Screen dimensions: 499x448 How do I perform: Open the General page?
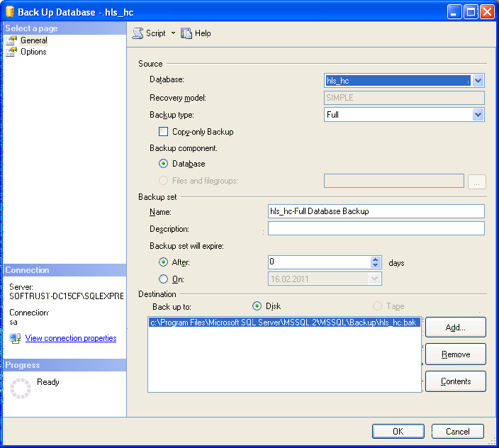pos(34,40)
